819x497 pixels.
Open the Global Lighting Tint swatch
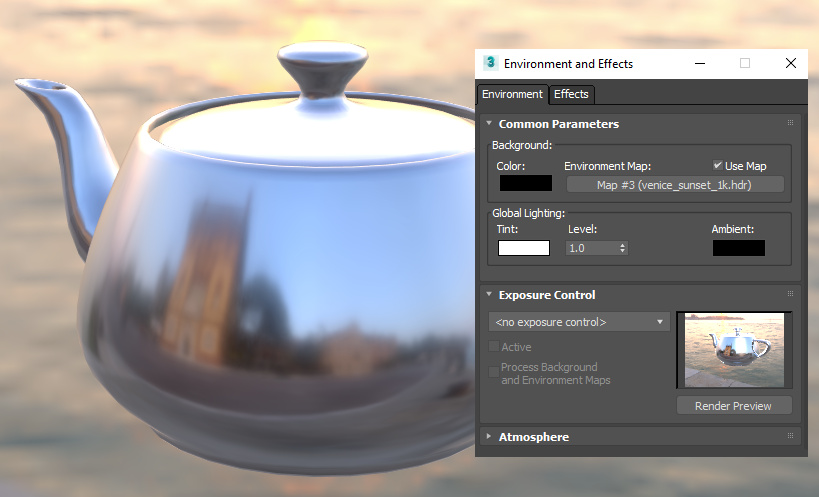coord(524,248)
